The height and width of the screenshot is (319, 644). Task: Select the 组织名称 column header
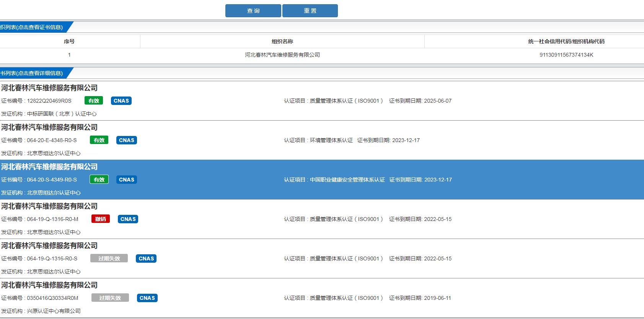pos(282,41)
